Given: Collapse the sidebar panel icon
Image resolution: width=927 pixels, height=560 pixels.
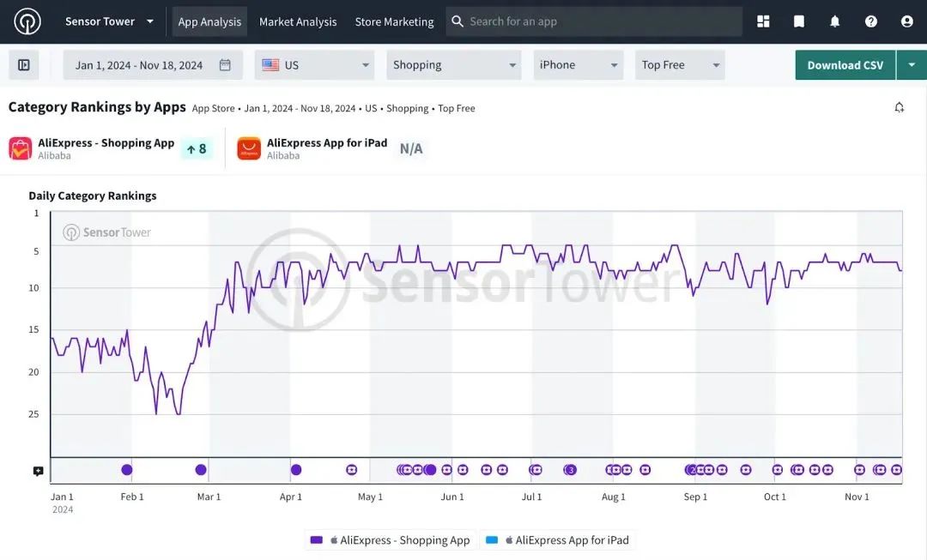Looking at the screenshot, I should click(24, 65).
